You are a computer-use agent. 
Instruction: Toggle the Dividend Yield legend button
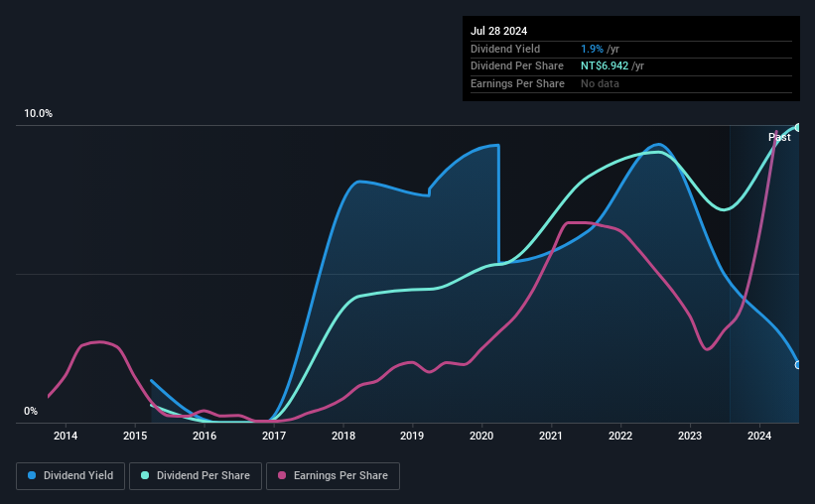click(x=70, y=476)
